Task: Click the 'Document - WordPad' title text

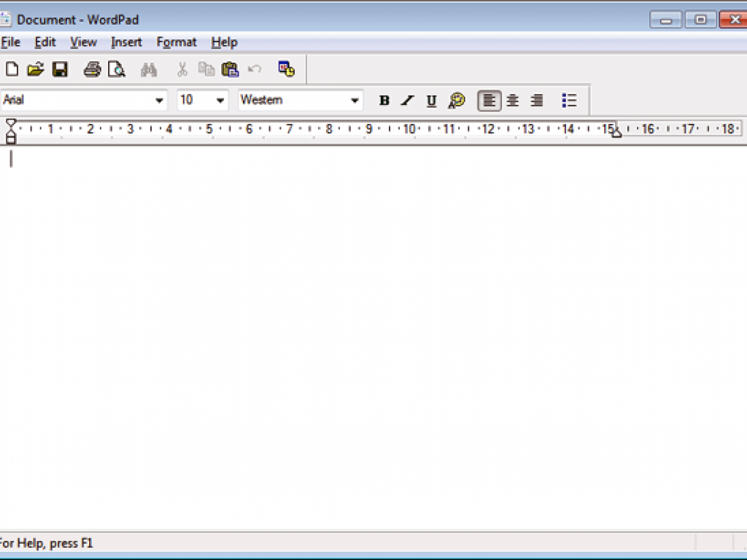Action: click(x=77, y=20)
